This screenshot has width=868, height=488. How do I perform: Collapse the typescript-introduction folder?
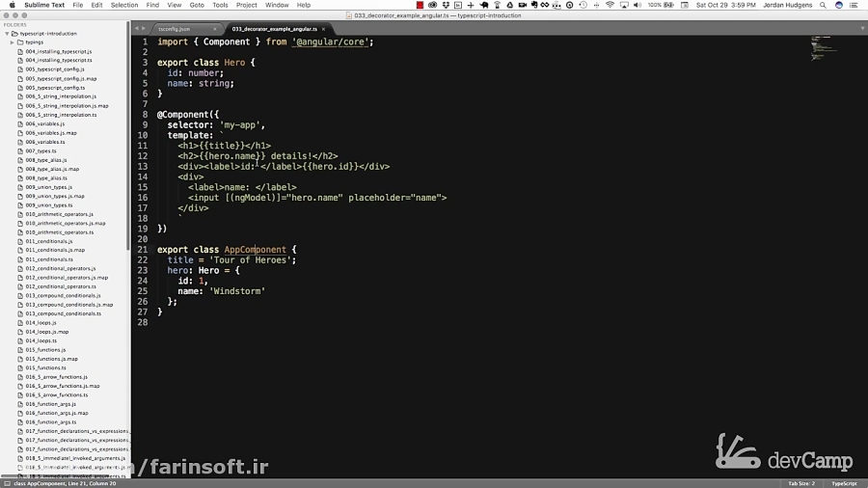click(7, 34)
